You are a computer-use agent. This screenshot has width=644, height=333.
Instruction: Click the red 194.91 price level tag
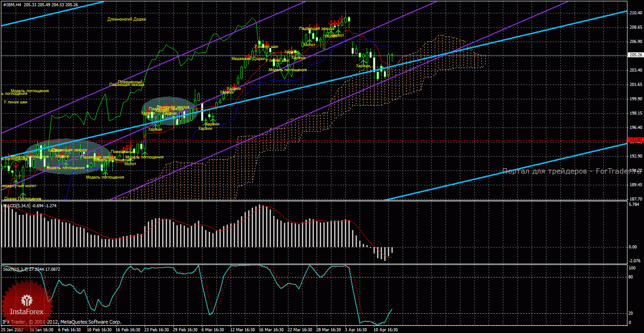tap(635, 140)
